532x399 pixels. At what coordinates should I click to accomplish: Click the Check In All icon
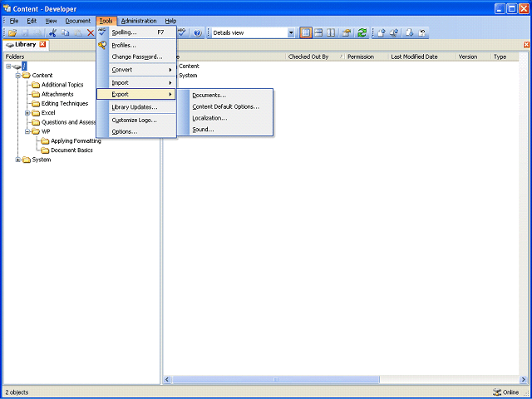394,33
